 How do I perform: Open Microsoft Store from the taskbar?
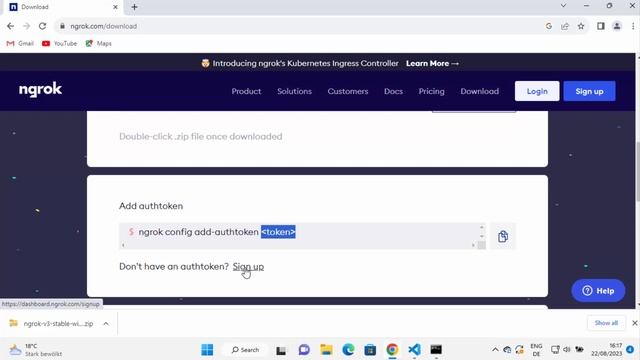(x=370, y=350)
